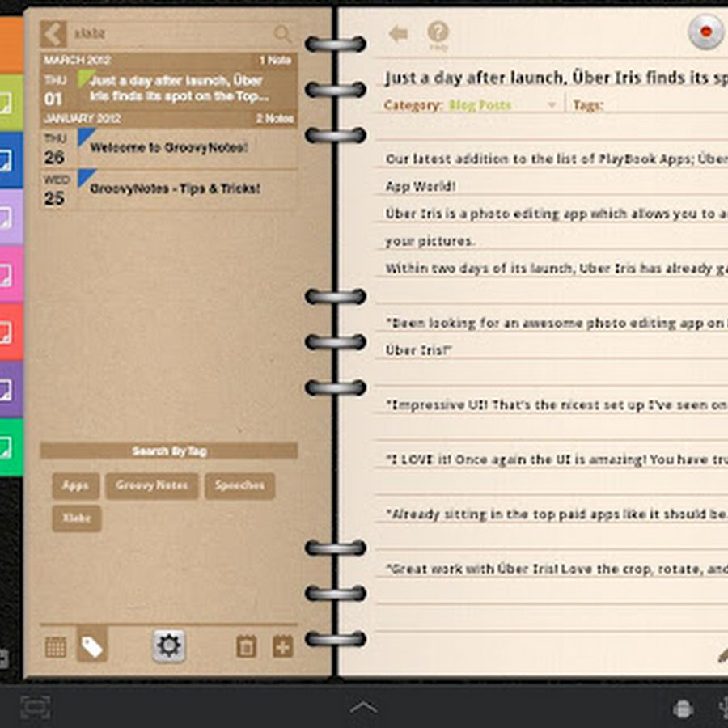The width and height of the screenshot is (728, 728).
Task: Click the xlate search field
Action: point(171,33)
